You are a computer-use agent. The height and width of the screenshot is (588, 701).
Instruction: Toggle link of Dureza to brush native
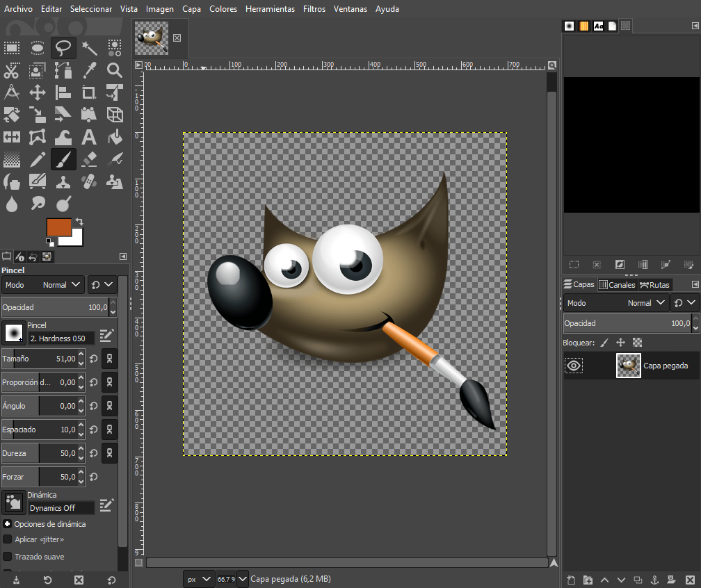coord(110,453)
